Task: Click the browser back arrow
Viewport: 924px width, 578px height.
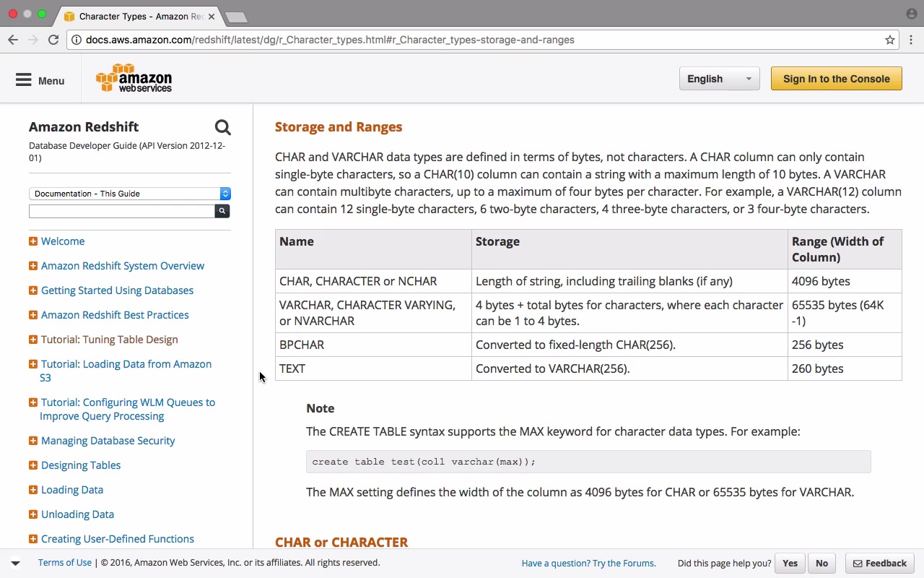Action: (x=13, y=40)
